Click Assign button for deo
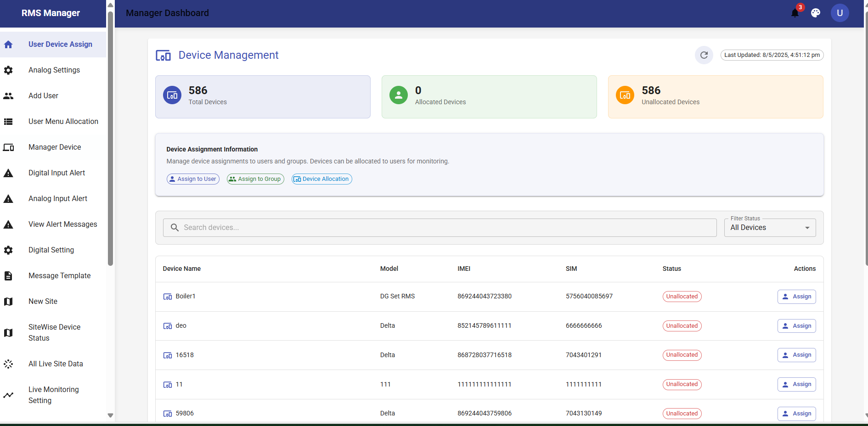This screenshot has height=426, width=868. click(x=797, y=326)
